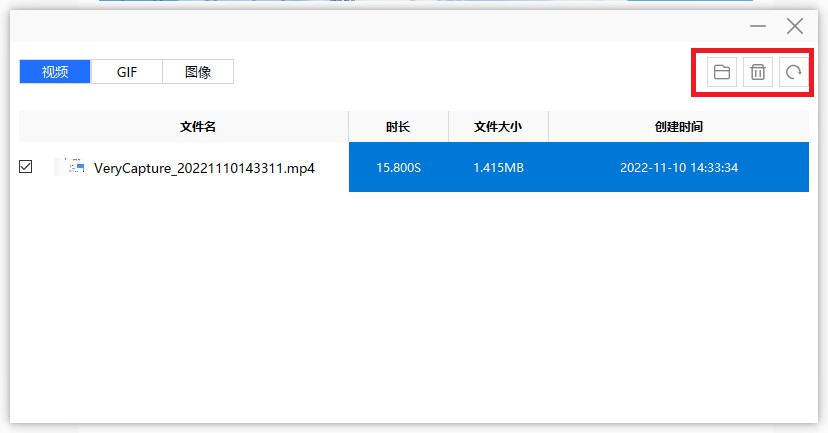Image resolution: width=828 pixels, height=433 pixels.
Task: Switch to the 视频 tab
Action: (x=55, y=72)
